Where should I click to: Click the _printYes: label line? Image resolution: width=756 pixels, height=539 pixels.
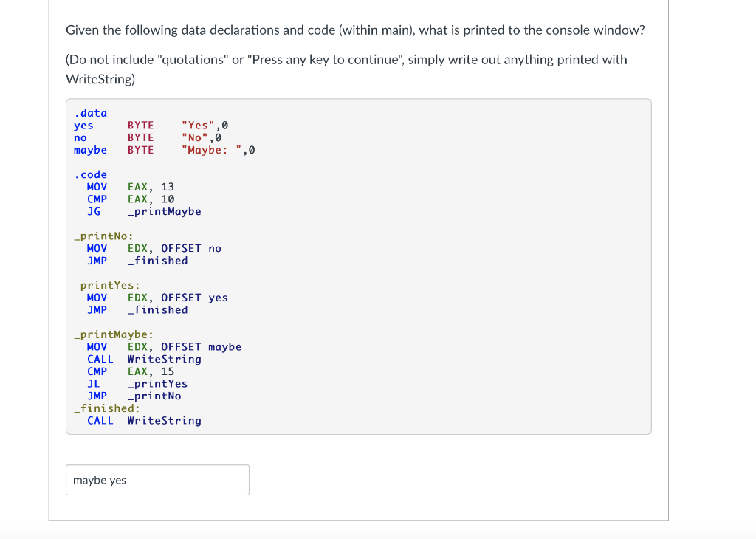[x=107, y=285]
